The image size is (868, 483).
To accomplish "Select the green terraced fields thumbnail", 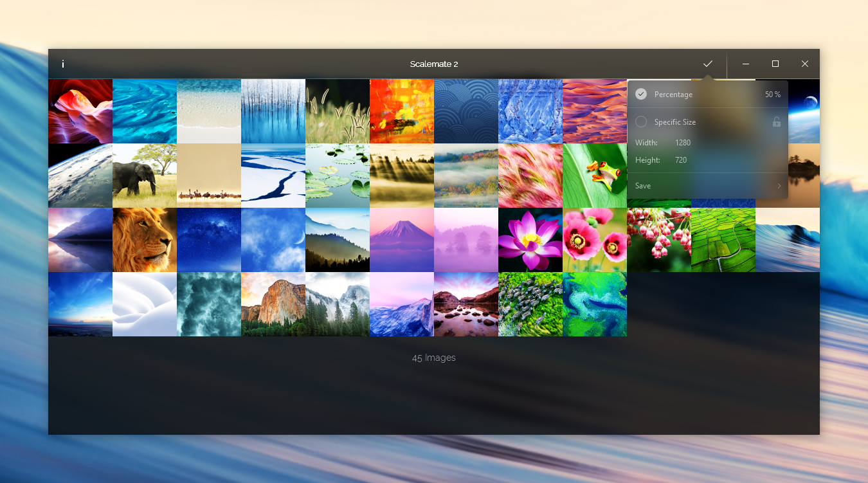I will click(723, 240).
